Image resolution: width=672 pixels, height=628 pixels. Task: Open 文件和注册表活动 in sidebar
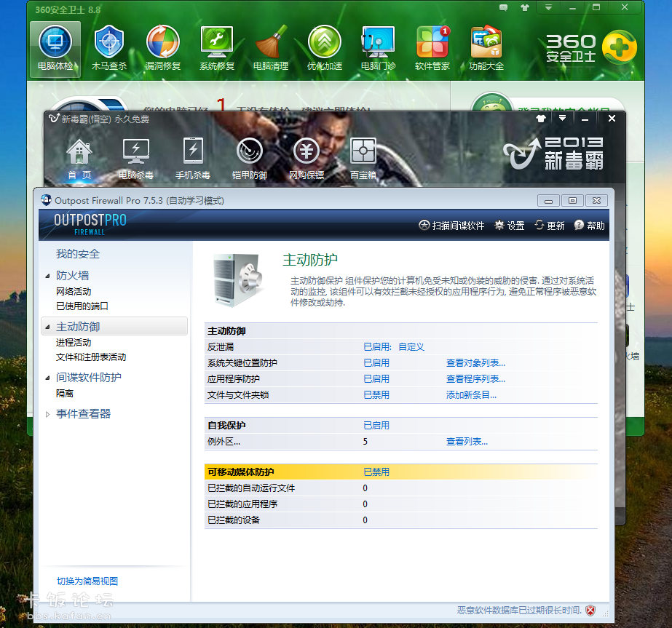(x=91, y=357)
